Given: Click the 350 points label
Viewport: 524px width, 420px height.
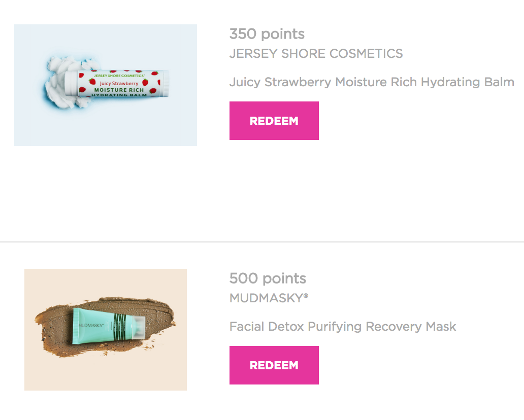Looking at the screenshot, I should click(x=267, y=33).
